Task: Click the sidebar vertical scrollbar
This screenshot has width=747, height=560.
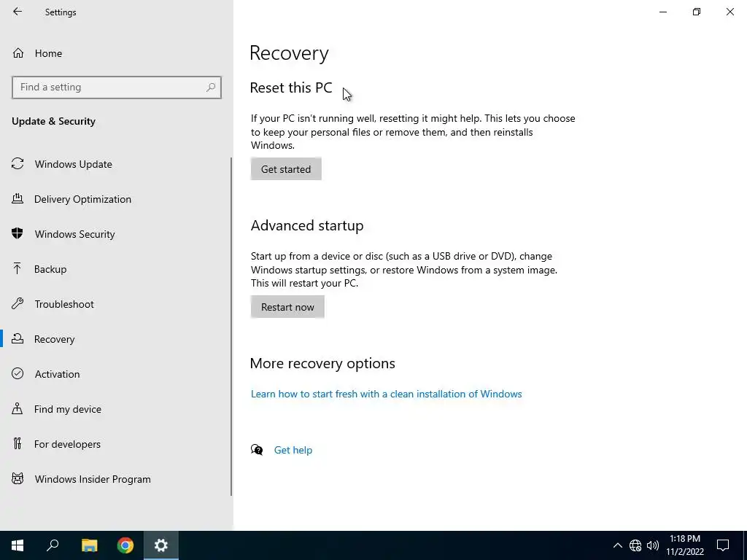Action: 231,326
